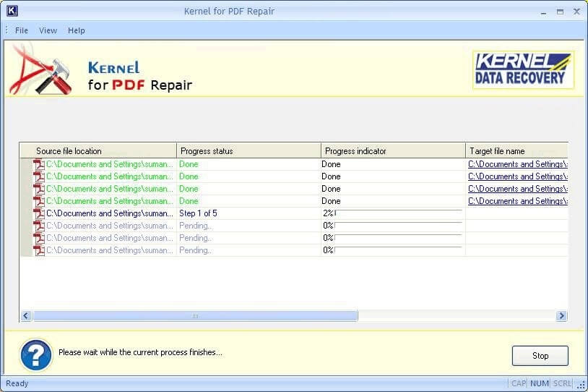The image size is (588, 392).
Task: Minimize the Kernel for PDF Repair window
Action: coord(543,12)
